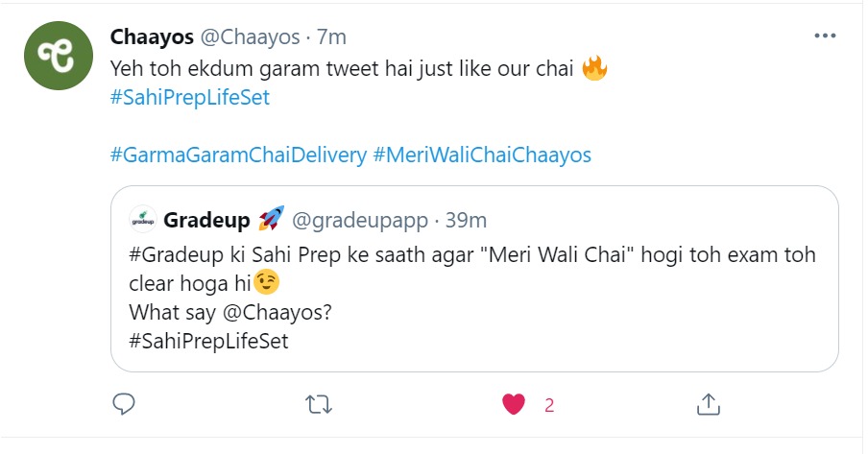Open the Chaayos display name profile
The image size is (868, 454).
(152, 37)
